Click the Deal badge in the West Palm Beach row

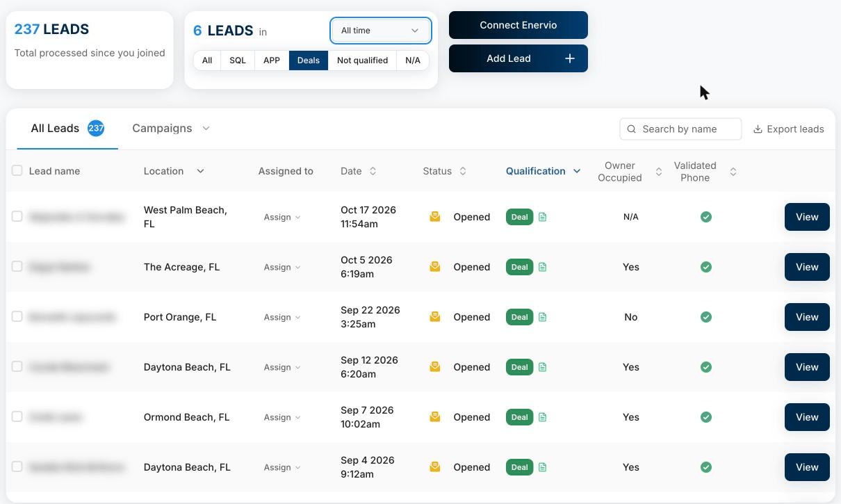pyautogui.click(x=519, y=217)
